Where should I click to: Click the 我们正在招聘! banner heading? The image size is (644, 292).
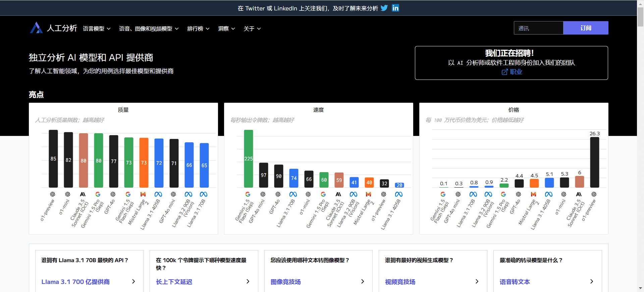pos(509,53)
